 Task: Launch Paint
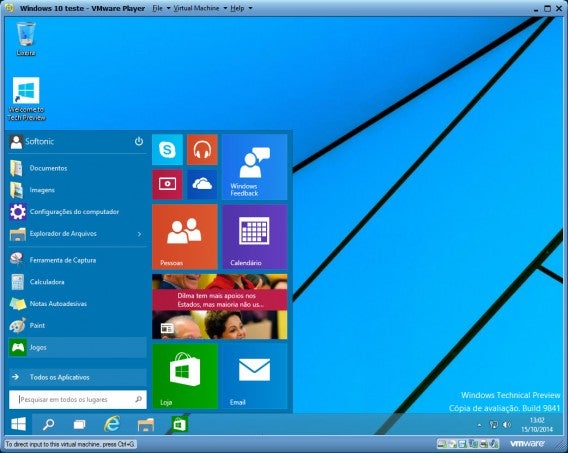pyautogui.click(x=78, y=325)
